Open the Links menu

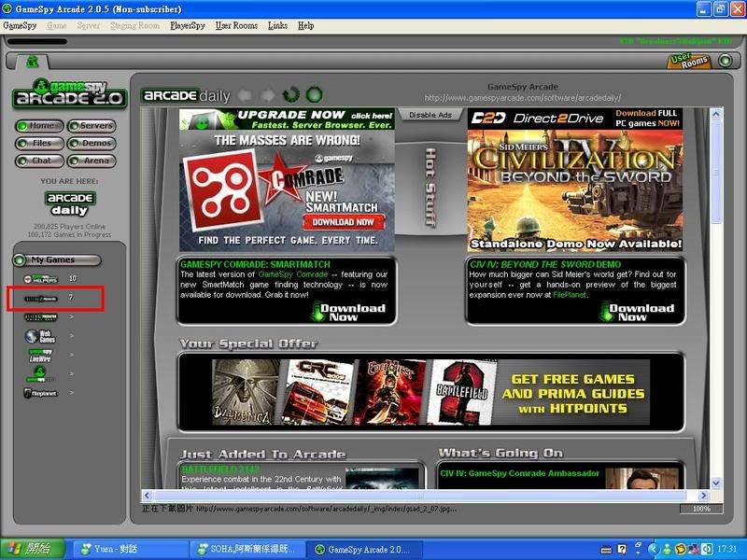point(277,26)
